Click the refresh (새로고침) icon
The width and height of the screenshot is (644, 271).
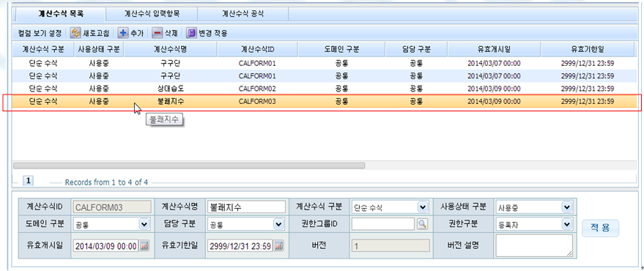click(75, 33)
